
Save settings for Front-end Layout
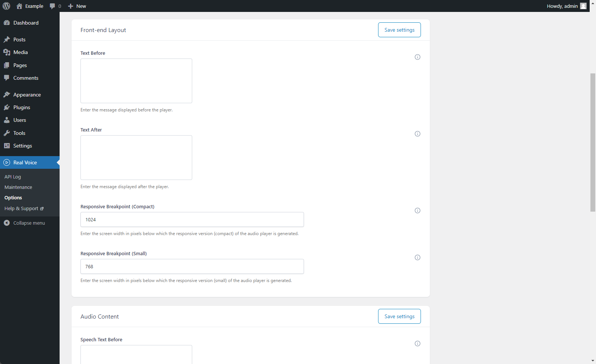click(x=399, y=30)
